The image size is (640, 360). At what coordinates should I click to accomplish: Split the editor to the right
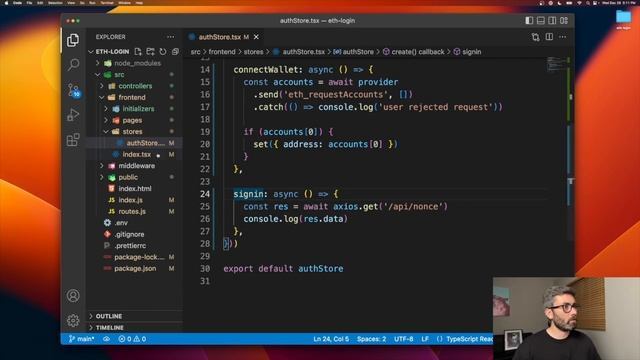pyautogui.click(x=549, y=37)
